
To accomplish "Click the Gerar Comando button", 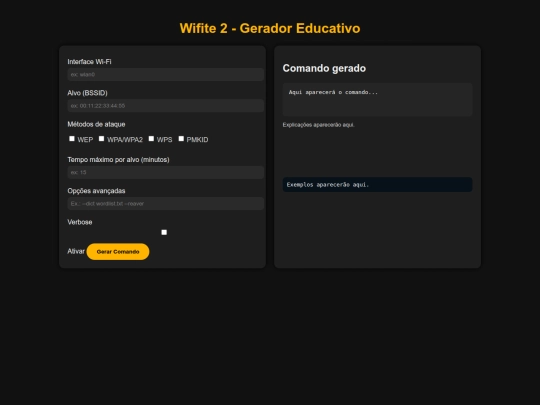I will pos(118,252).
